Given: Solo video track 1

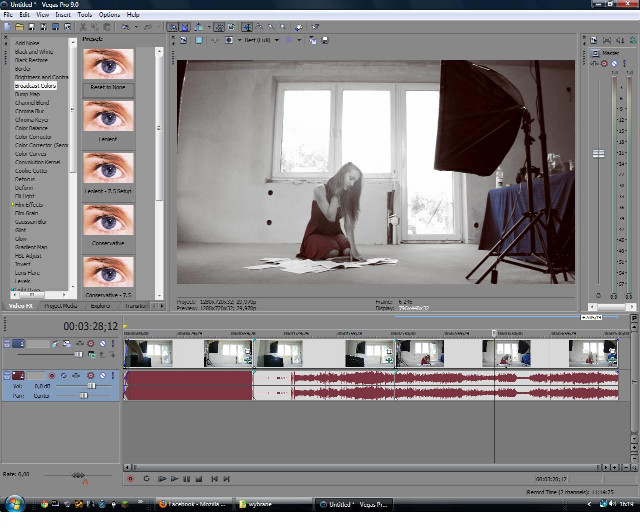Looking at the screenshot, I should pos(113,344).
